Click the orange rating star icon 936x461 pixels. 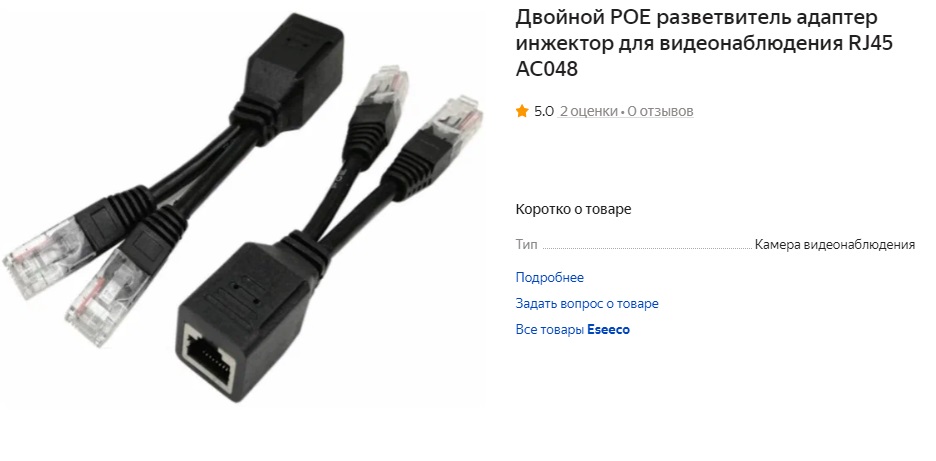[522, 111]
